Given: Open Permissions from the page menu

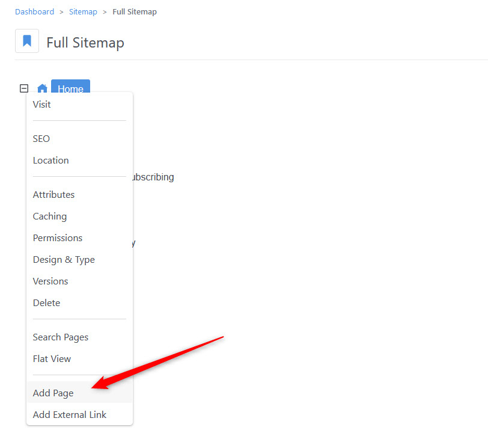Looking at the screenshot, I should click(x=57, y=238).
